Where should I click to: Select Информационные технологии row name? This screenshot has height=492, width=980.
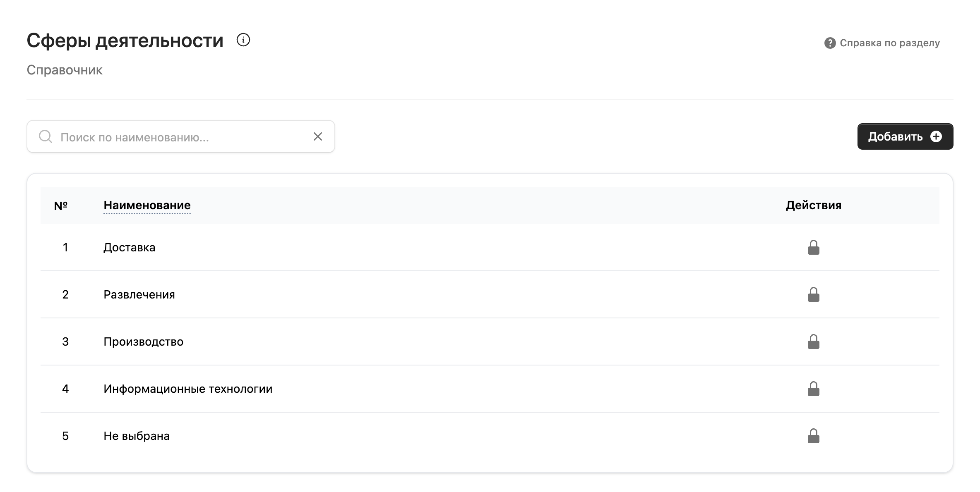[x=188, y=389]
